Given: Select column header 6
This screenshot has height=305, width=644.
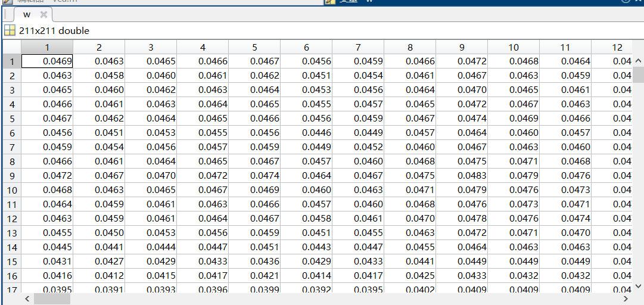Looking at the screenshot, I should click(306, 47).
